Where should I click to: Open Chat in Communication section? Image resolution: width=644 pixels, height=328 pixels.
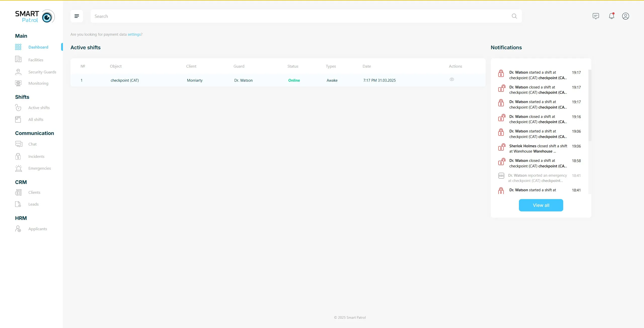point(32,144)
